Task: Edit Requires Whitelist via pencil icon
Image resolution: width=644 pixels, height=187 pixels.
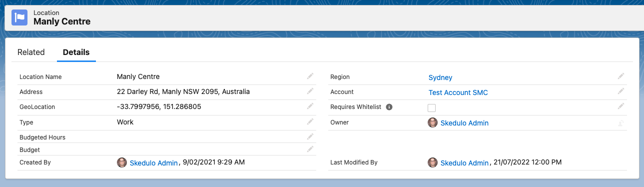Action: (621, 106)
